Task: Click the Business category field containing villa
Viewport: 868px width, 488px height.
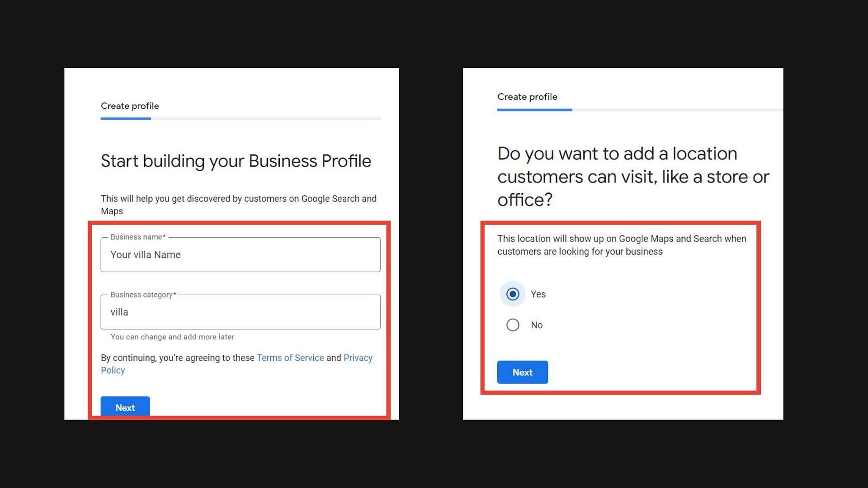Action: pyautogui.click(x=241, y=312)
